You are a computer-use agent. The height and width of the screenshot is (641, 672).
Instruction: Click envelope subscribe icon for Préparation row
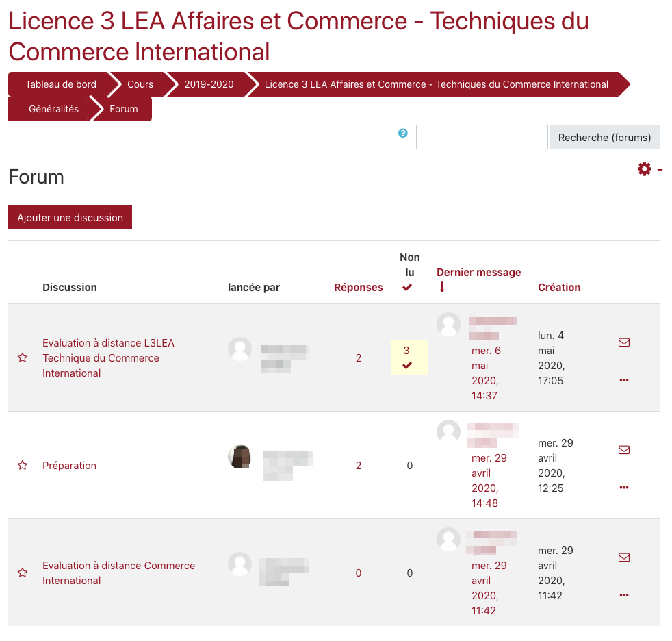pyautogui.click(x=623, y=450)
